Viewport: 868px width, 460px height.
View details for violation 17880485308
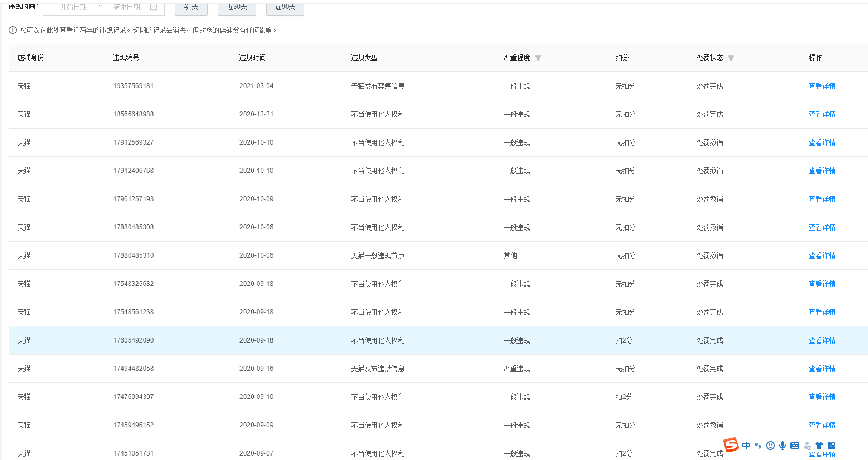point(822,227)
